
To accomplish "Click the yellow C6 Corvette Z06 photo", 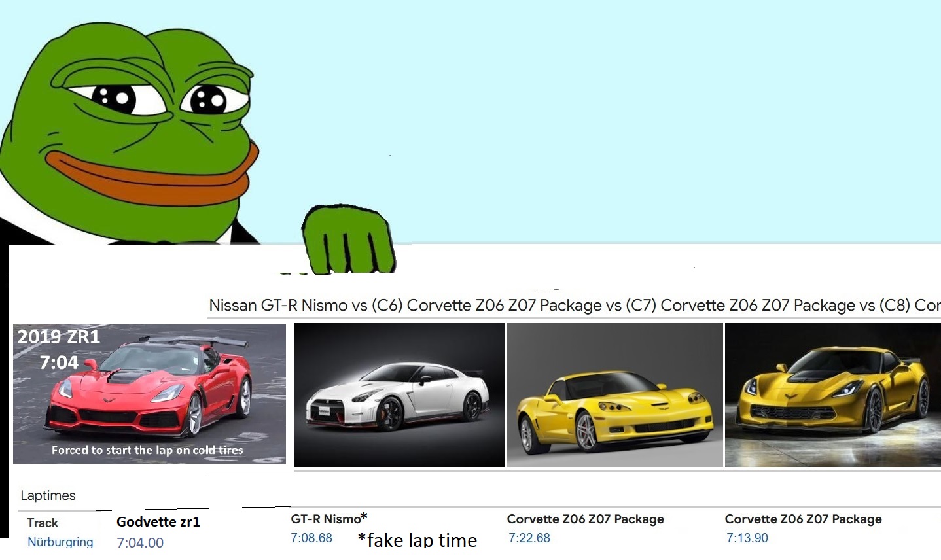I will point(615,395).
